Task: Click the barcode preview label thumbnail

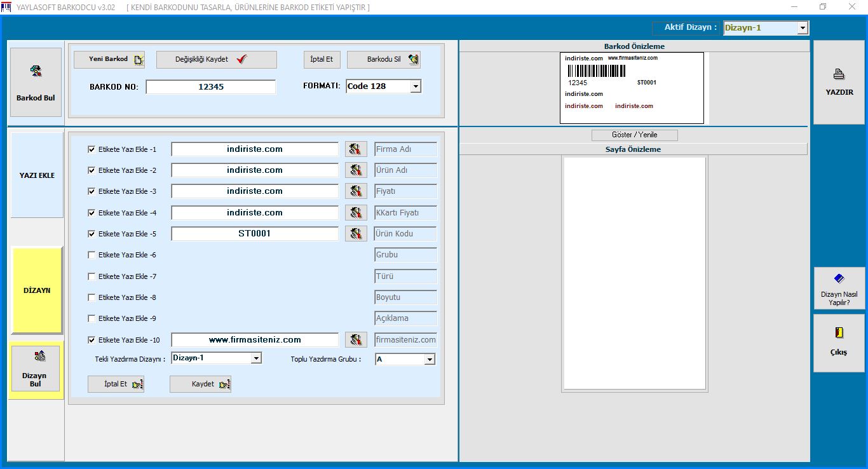Action: pos(632,88)
